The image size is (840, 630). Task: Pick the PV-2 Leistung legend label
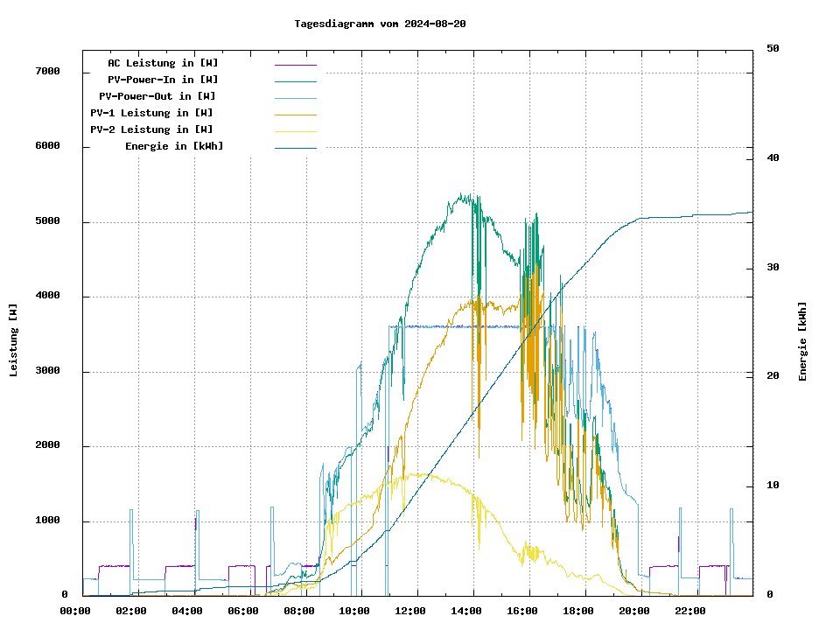(x=151, y=129)
